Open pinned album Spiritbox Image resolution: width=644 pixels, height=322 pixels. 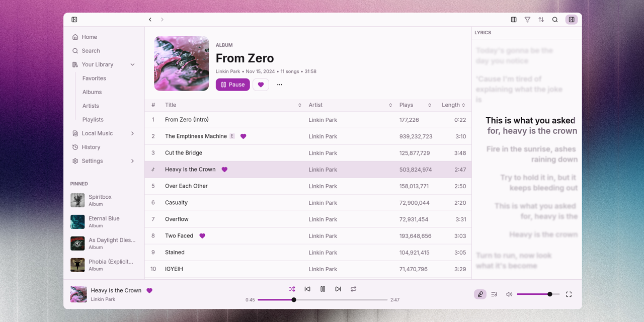[x=104, y=200]
